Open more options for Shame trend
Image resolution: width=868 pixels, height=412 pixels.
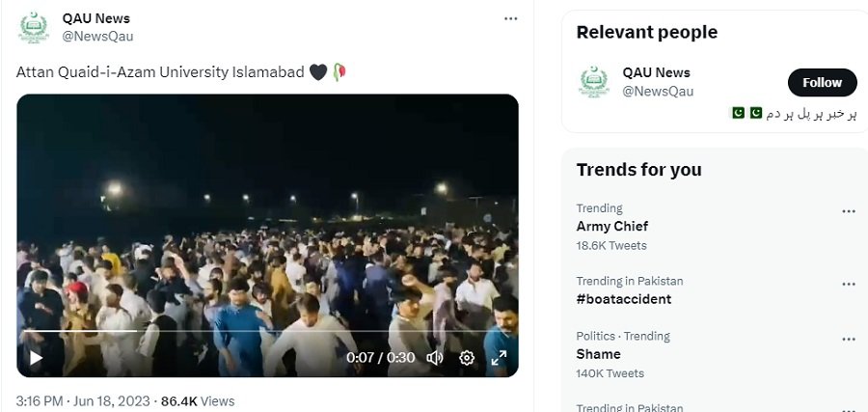pyautogui.click(x=849, y=340)
